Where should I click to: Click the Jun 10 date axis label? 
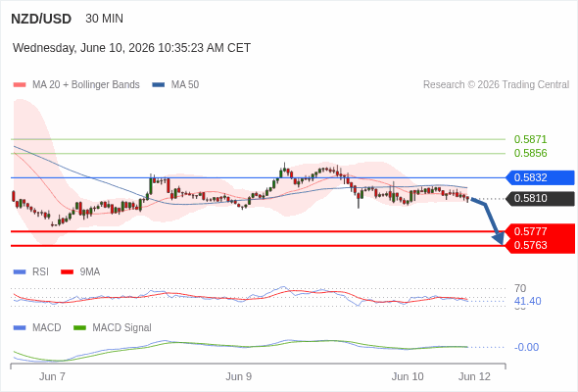tap(408, 377)
